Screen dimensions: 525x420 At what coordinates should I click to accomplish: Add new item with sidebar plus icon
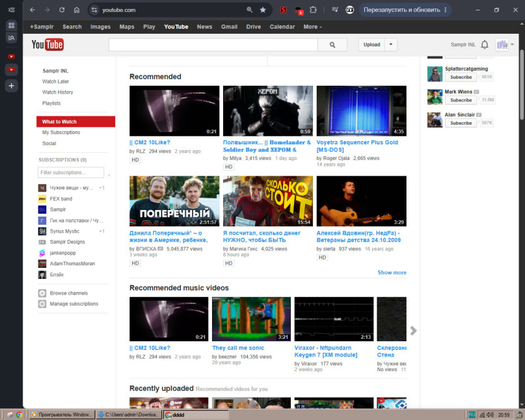click(11, 86)
